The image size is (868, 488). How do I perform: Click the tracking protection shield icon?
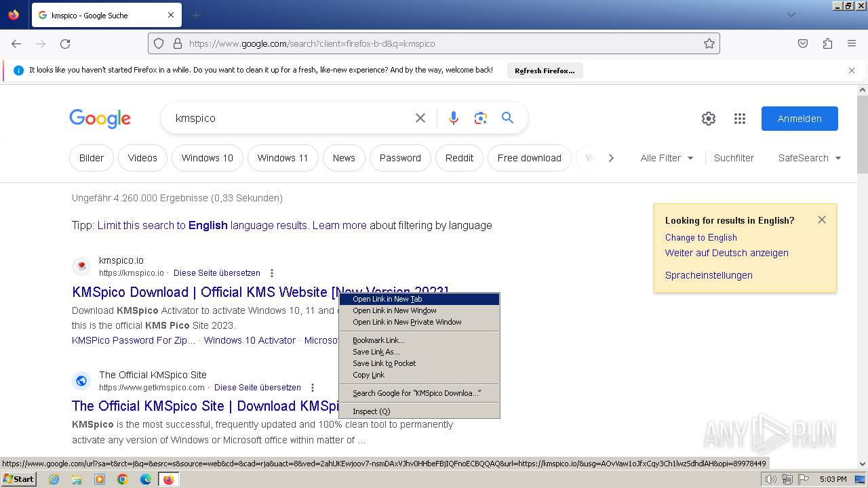click(x=159, y=43)
